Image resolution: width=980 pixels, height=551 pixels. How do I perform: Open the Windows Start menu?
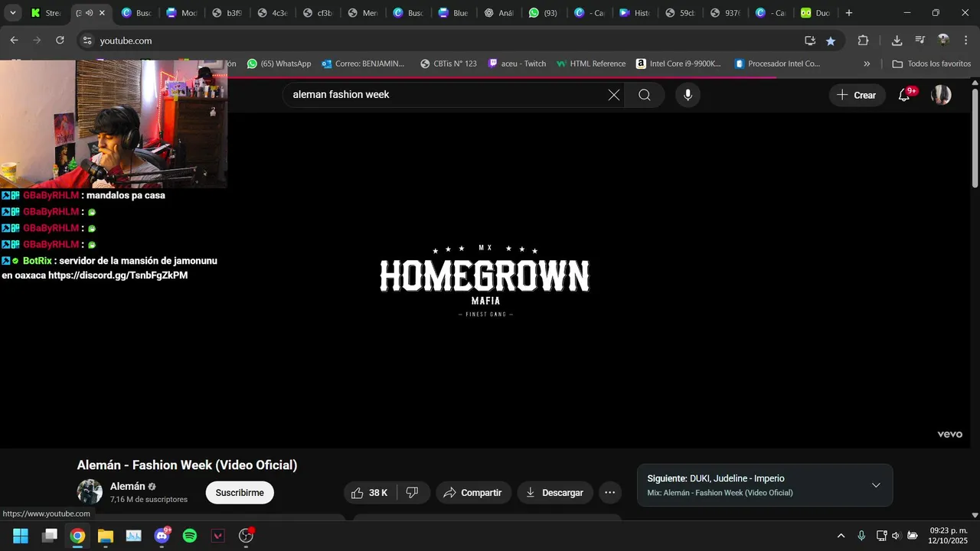tap(21, 536)
